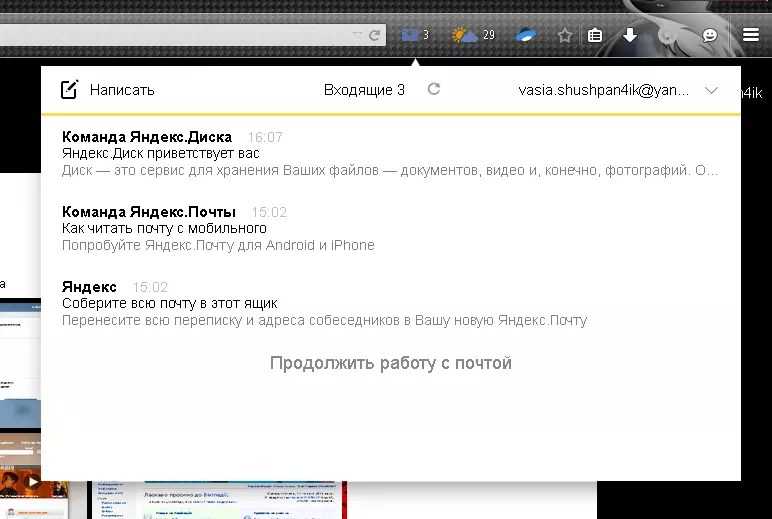
Task: Open the address bar history dropdown arrow
Action: pyautogui.click(x=356, y=35)
